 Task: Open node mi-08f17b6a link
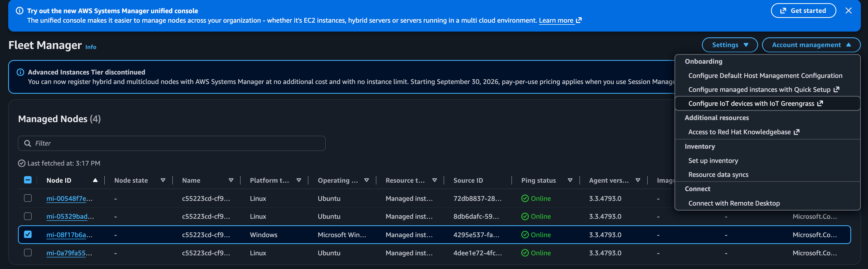coord(69,235)
